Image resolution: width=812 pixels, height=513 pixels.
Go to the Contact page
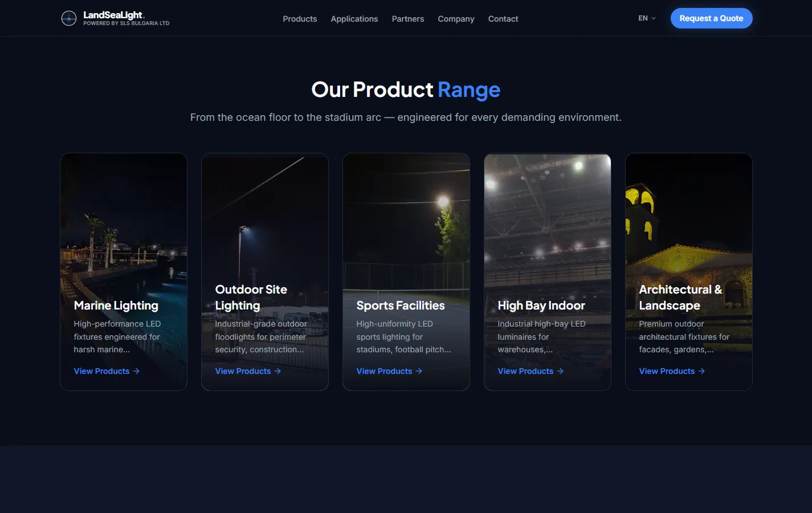tap(503, 19)
